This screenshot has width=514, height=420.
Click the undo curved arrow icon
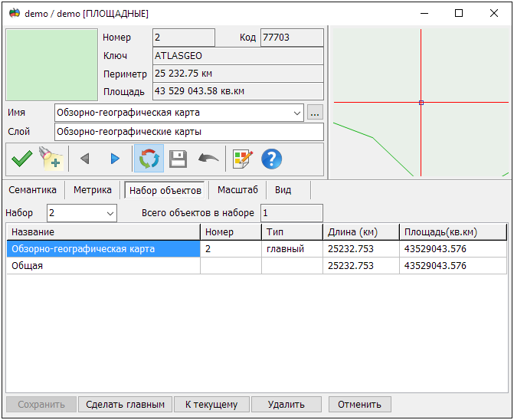[208, 159]
